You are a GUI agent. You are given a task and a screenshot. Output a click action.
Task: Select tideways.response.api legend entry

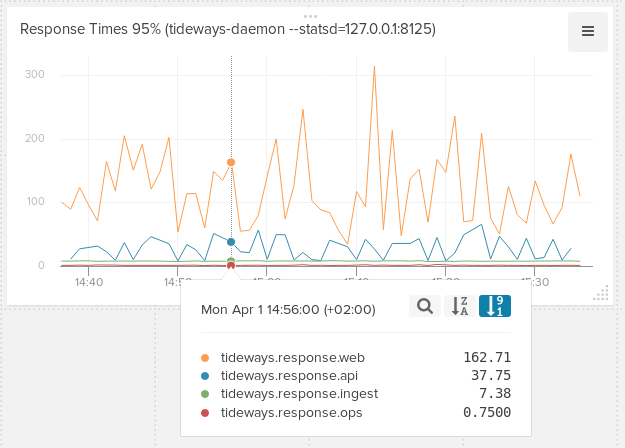pos(289,376)
